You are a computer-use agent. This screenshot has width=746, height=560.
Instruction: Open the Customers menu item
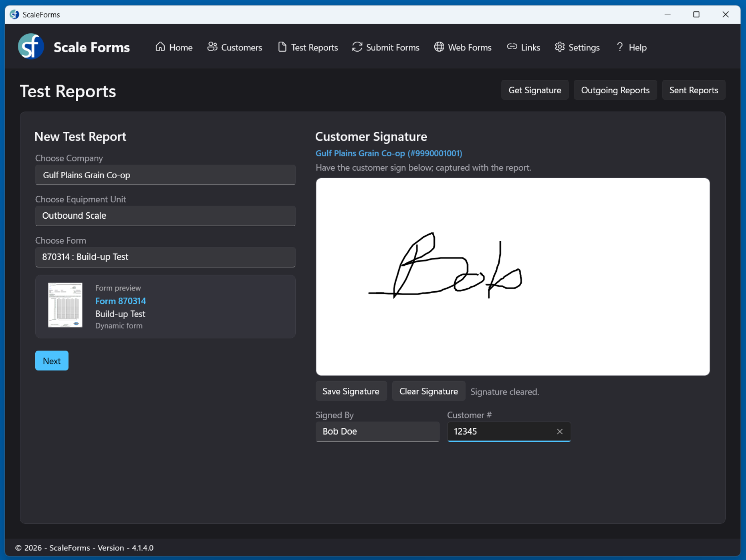tap(235, 47)
